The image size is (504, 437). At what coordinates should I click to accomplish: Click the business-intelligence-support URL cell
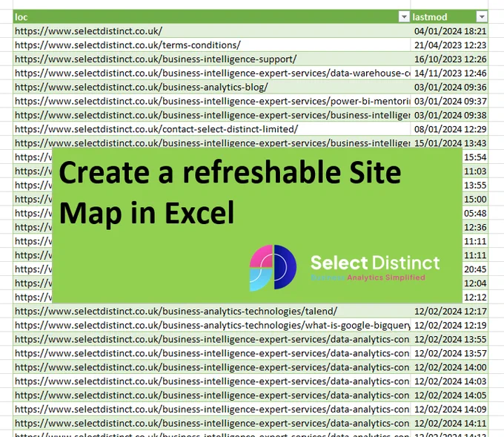click(x=211, y=59)
